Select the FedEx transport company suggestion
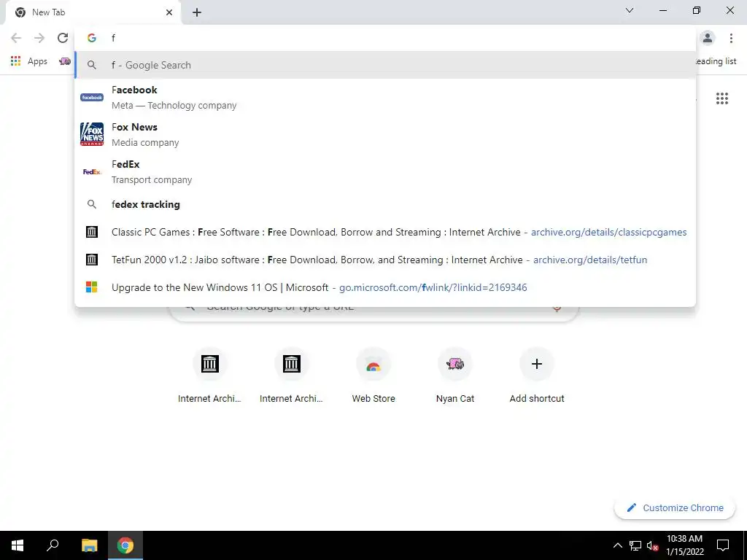747x560 pixels. (x=385, y=171)
